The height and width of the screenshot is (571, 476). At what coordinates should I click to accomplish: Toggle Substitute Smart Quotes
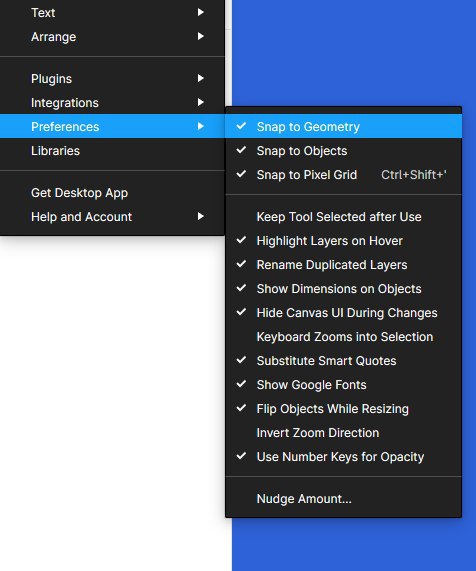click(343, 361)
